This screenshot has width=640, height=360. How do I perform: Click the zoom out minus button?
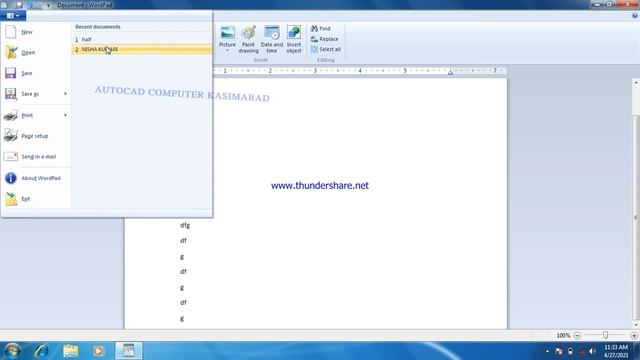pos(577,336)
